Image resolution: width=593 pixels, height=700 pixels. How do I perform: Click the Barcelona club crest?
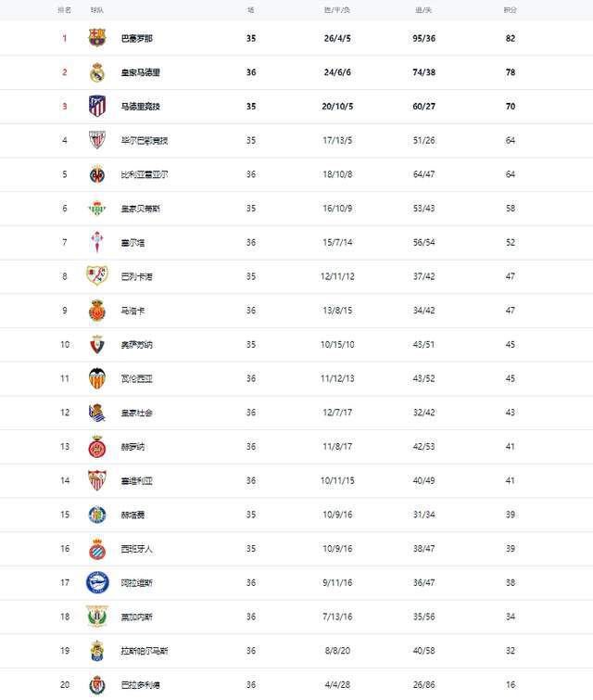click(96, 38)
